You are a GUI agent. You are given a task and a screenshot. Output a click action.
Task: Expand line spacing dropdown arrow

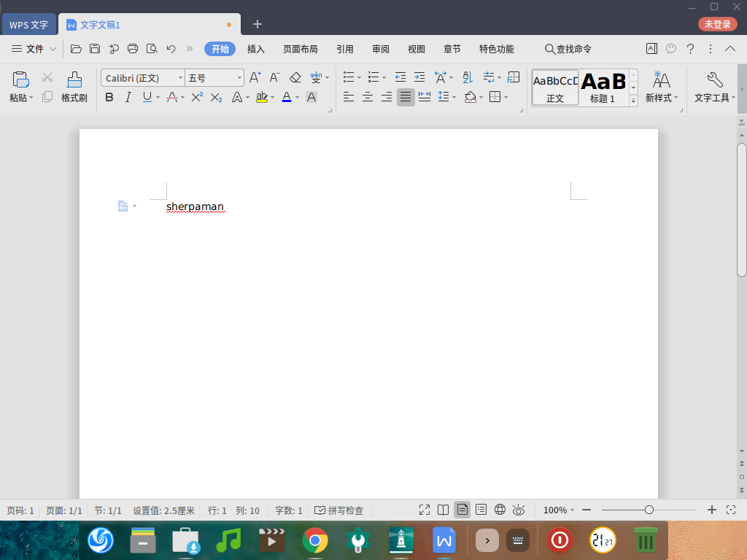pos(454,98)
